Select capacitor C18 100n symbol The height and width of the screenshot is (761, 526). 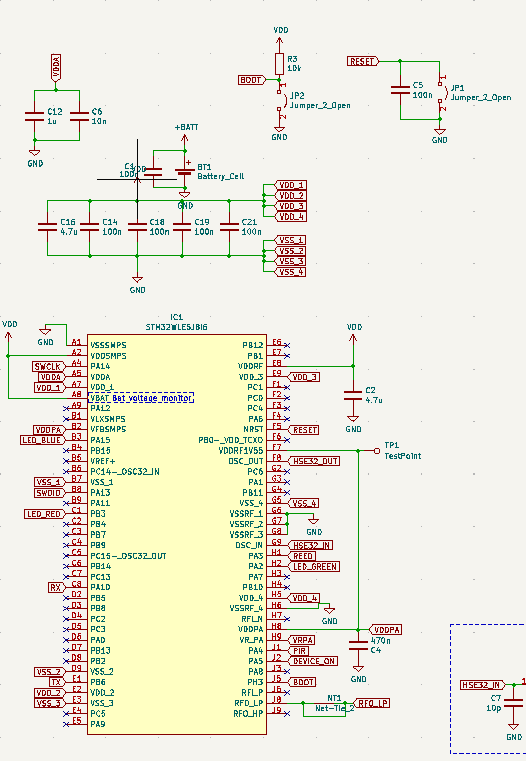point(137,227)
